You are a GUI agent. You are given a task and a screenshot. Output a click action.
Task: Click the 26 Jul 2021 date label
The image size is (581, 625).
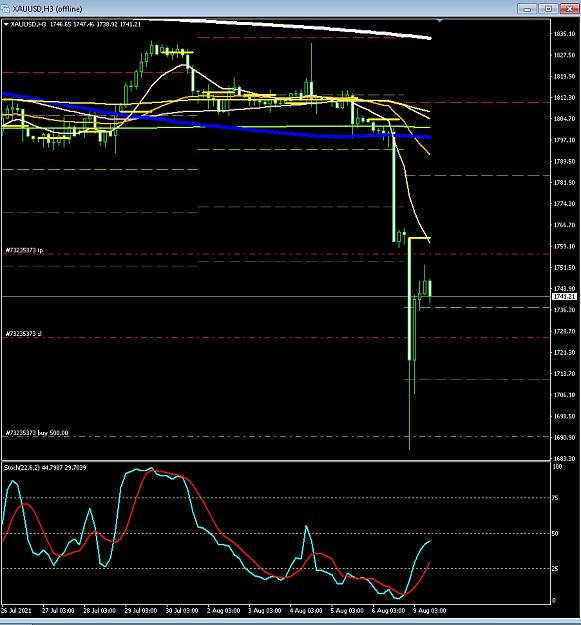point(16,611)
